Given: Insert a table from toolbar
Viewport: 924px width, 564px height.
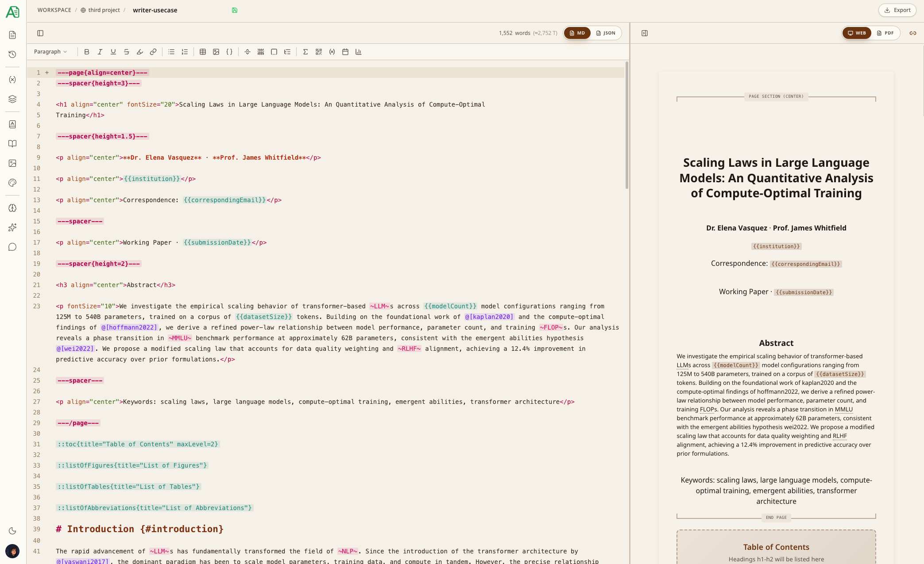Looking at the screenshot, I should (203, 52).
